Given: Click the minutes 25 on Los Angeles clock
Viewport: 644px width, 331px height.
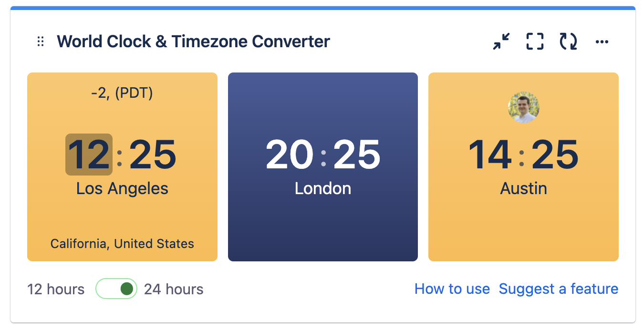Looking at the screenshot, I should 153,155.
